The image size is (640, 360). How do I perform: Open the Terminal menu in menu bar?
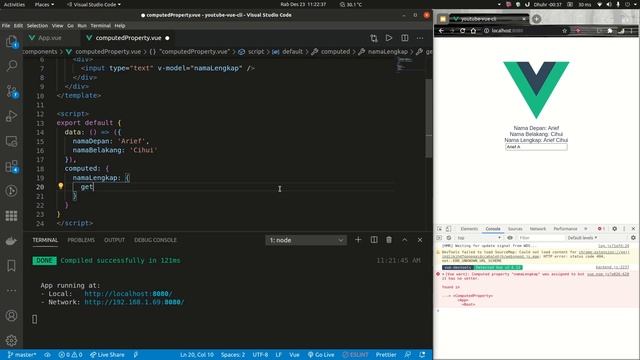coord(100,26)
